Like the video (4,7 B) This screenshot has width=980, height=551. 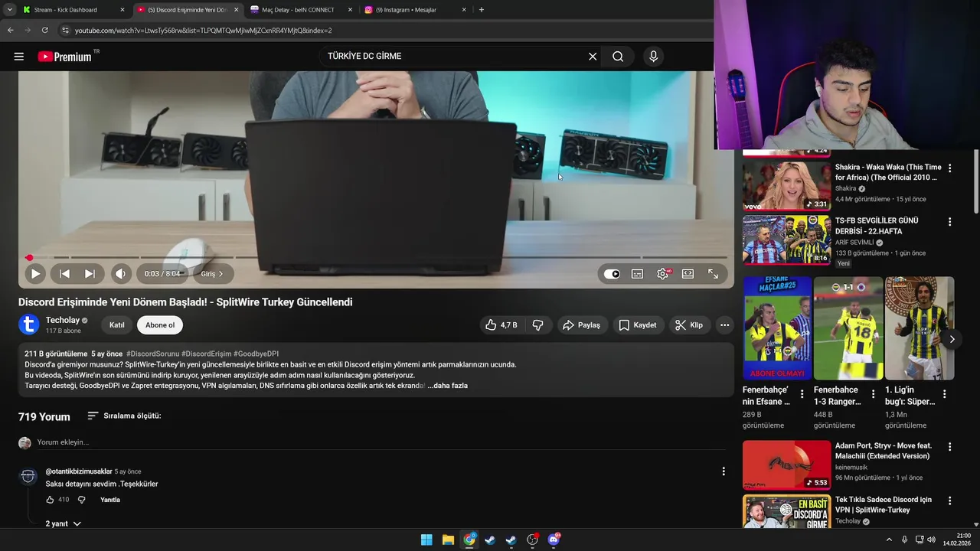501,325
